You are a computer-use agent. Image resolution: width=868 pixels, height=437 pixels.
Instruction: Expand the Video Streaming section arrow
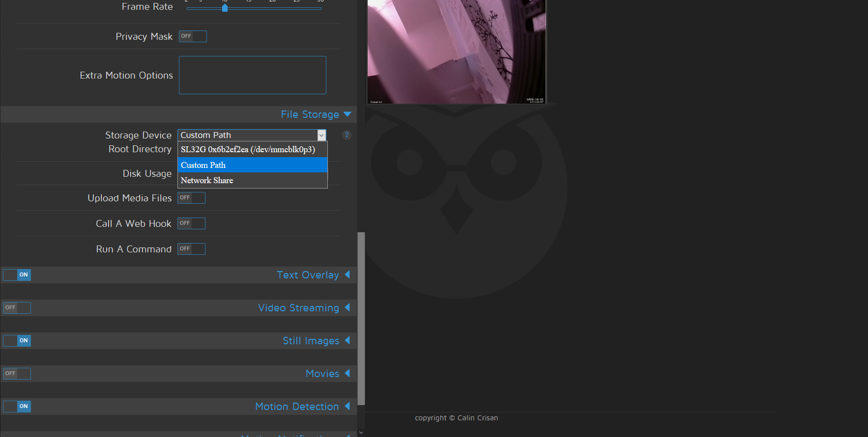pos(347,307)
